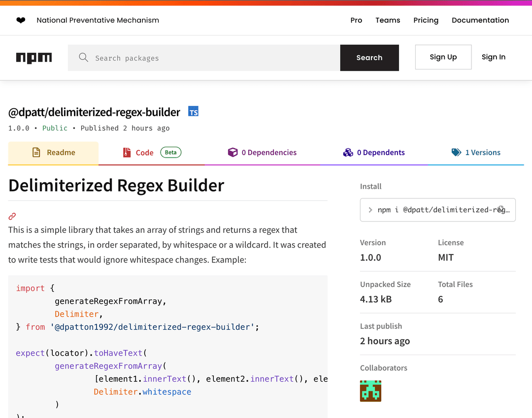Click the magnifying glass search icon
This screenshot has height=418, width=532.
[x=83, y=57]
